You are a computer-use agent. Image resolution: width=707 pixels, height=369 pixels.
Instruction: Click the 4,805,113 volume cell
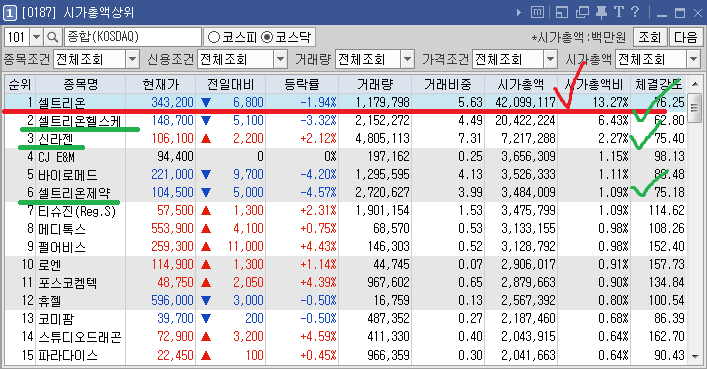(x=382, y=138)
